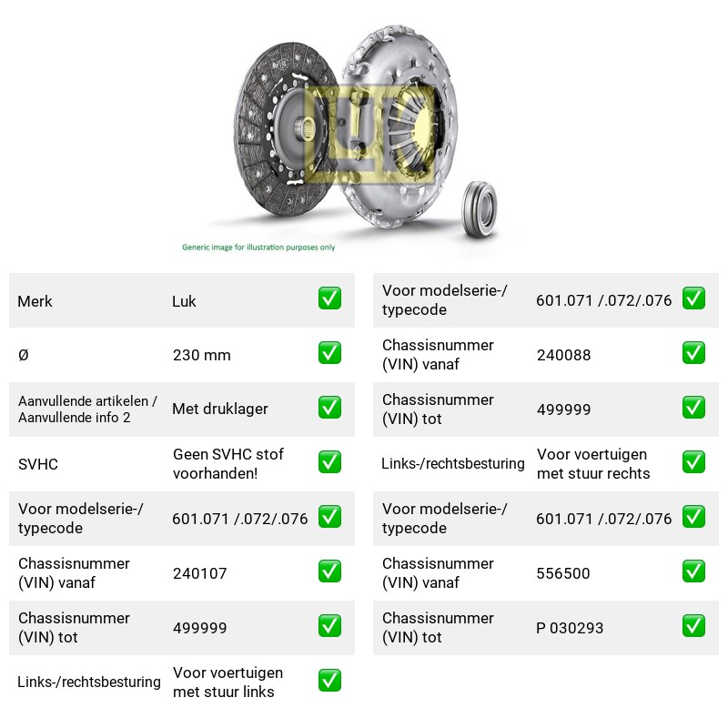Click the Generic image illustration disclaimer text
The image size is (728, 728).
258,247
